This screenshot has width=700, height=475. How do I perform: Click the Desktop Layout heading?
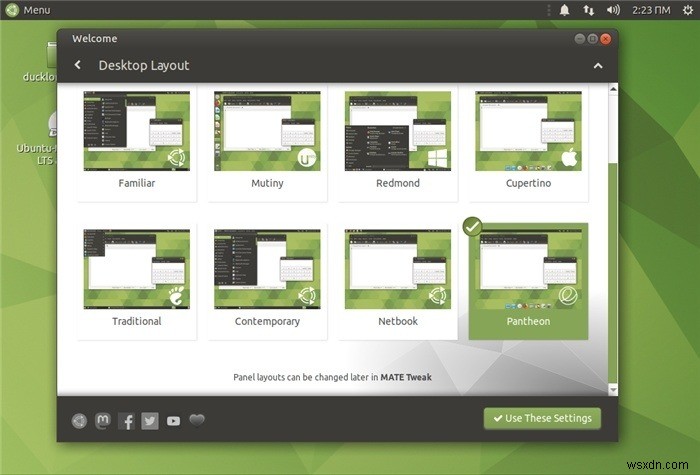(144, 66)
